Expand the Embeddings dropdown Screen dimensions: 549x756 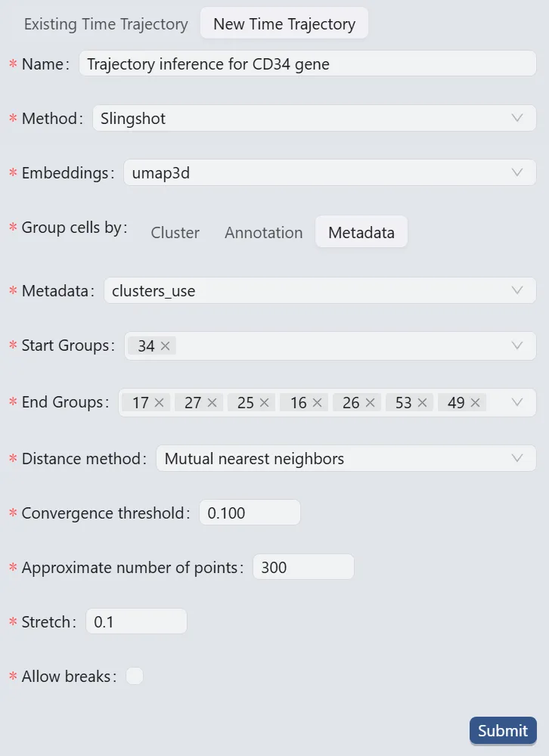click(330, 172)
